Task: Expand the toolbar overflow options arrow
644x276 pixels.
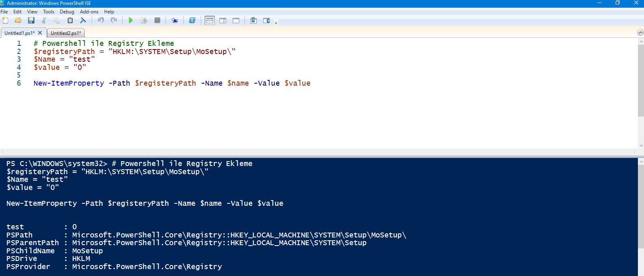Action: click(276, 23)
